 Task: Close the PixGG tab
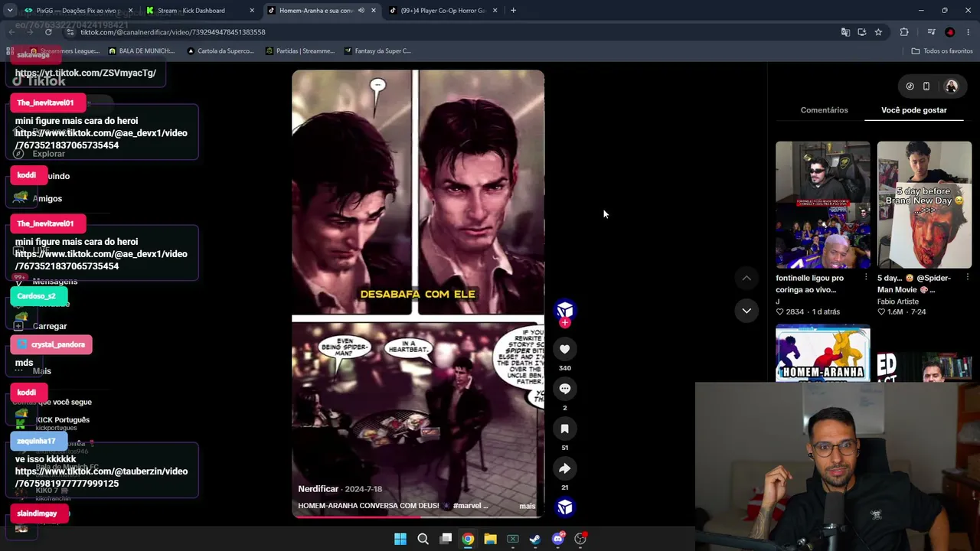pyautogui.click(x=130, y=11)
